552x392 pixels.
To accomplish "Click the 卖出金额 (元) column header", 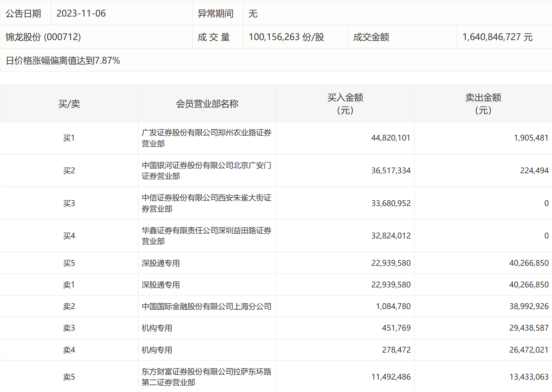I will click(x=483, y=104).
